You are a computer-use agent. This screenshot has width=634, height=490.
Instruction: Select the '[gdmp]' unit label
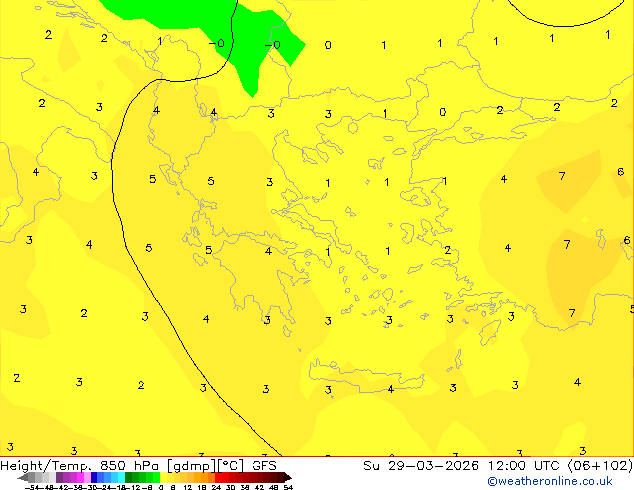click(x=191, y=466)
